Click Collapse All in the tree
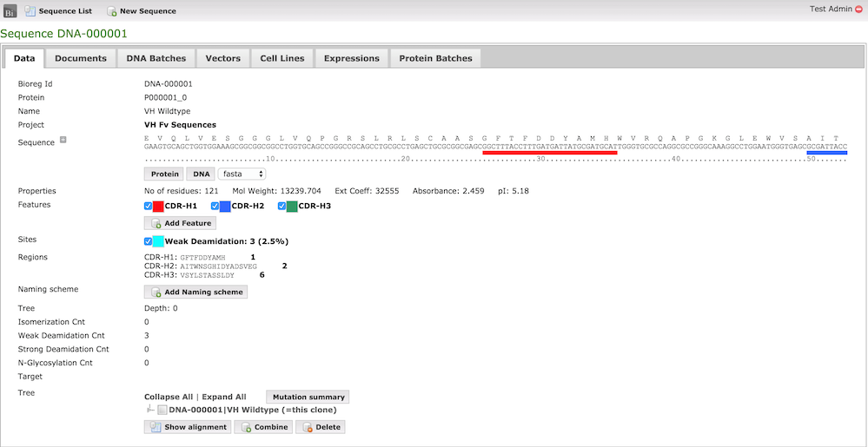The height and width of the screenshot is (447, 868). [169, 397]
